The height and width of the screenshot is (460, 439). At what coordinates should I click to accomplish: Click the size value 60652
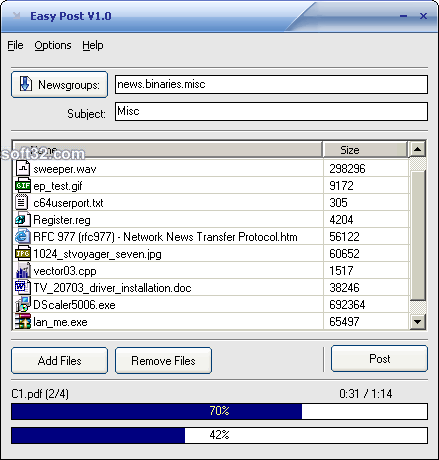click(344, 254)
